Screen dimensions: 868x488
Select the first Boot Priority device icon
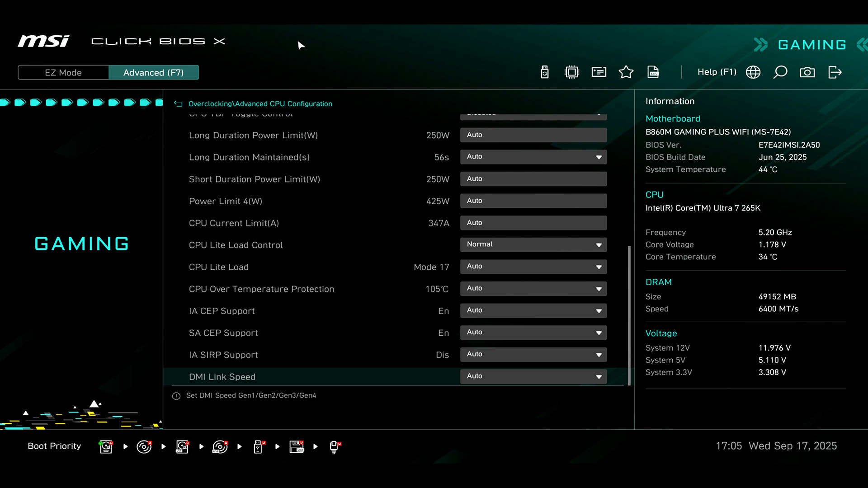pos(106,446)
